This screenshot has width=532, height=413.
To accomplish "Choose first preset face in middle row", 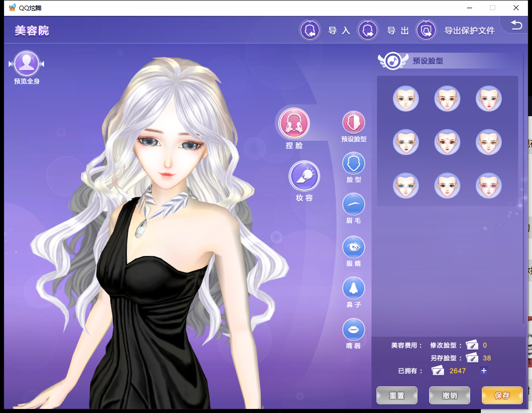I will pyautogui.click(x=406, y=142).
